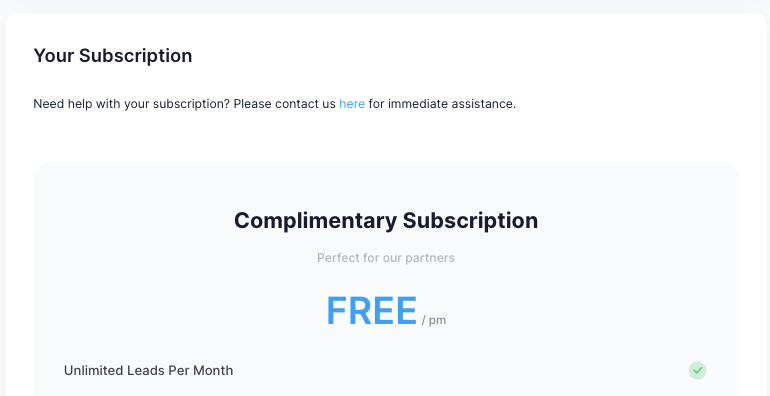Click the word 'partners' in the subtitle

pos(434,258)
